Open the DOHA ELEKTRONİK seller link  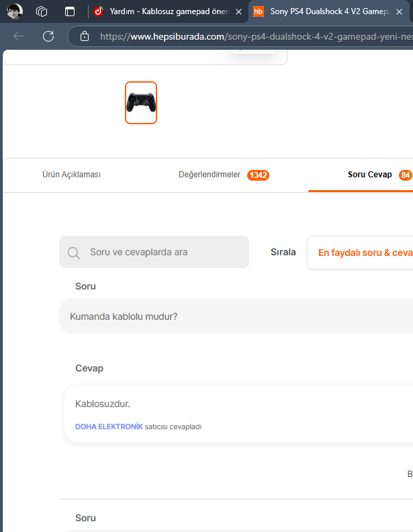pyautogui.click(x=109, y=427)
